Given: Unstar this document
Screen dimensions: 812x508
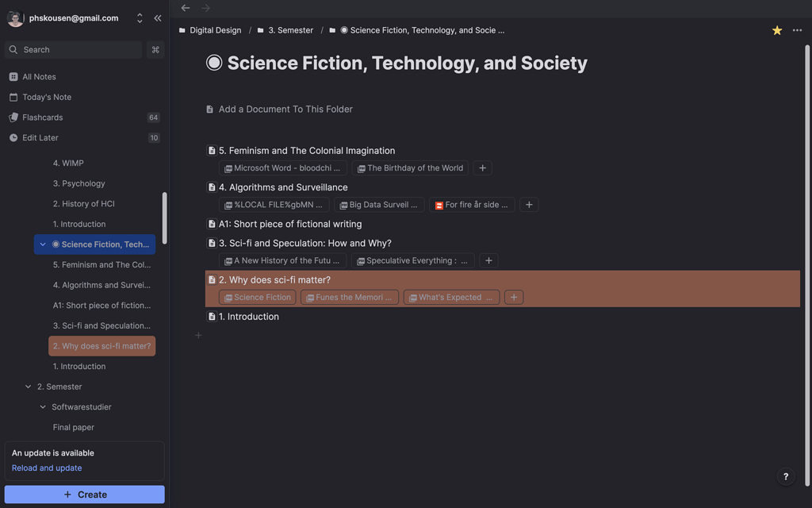Looking at the screenshot, I should pos(776,29).
